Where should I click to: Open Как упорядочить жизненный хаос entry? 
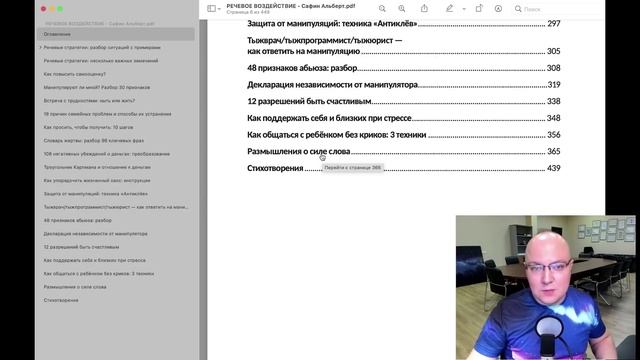(x=97, y=180)
